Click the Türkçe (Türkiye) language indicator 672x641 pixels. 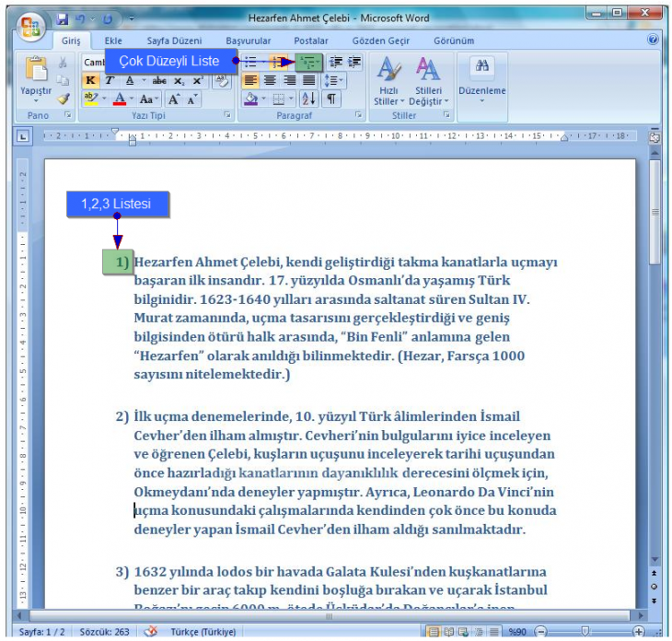203,632
